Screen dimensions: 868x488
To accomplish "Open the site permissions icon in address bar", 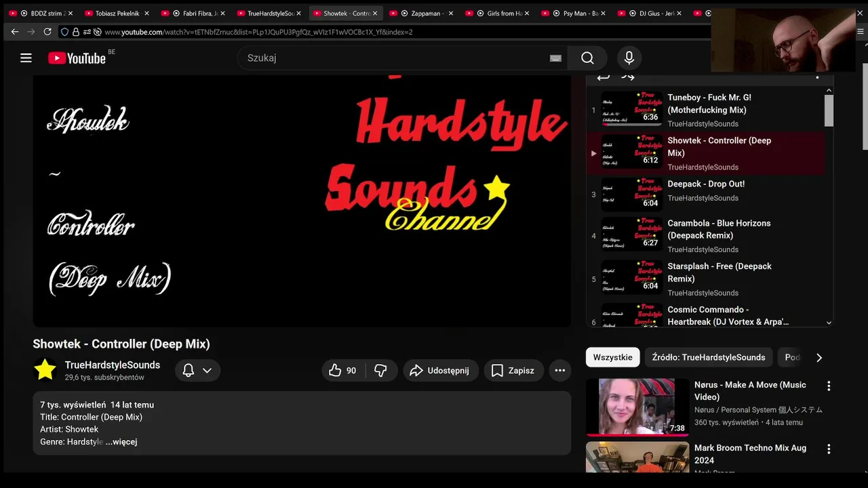I will [87, 32].
